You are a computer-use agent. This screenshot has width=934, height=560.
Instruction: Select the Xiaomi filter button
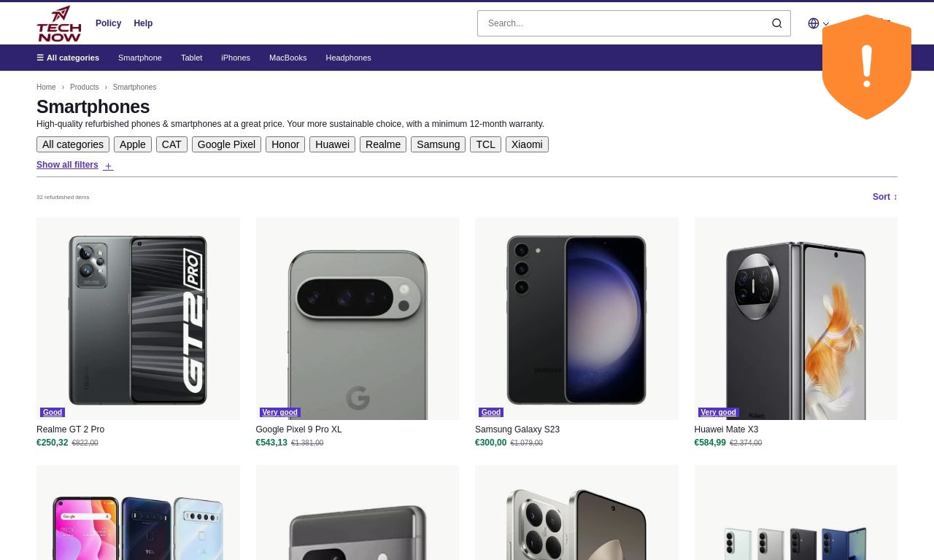(x=527, y=144)
